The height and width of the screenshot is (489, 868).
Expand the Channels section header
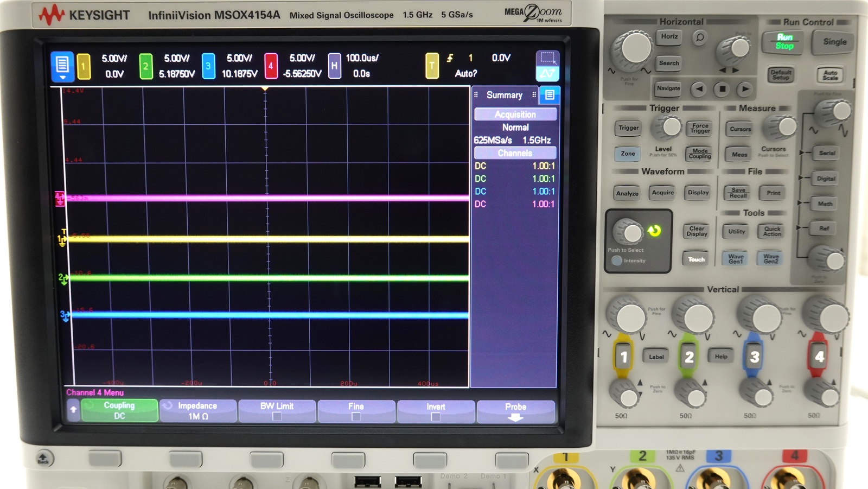tap(515, 153)
